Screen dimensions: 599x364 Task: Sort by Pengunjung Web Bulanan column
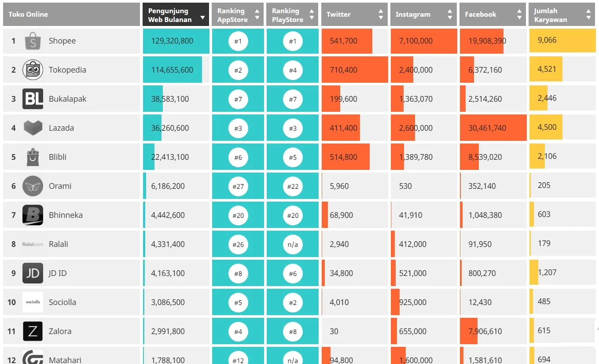coord(176,15)
